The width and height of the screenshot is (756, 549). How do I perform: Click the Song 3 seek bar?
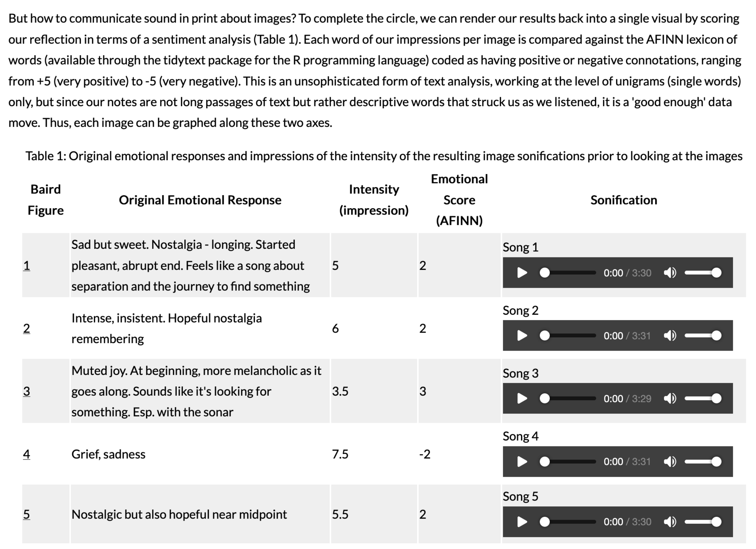pos(568,399)
